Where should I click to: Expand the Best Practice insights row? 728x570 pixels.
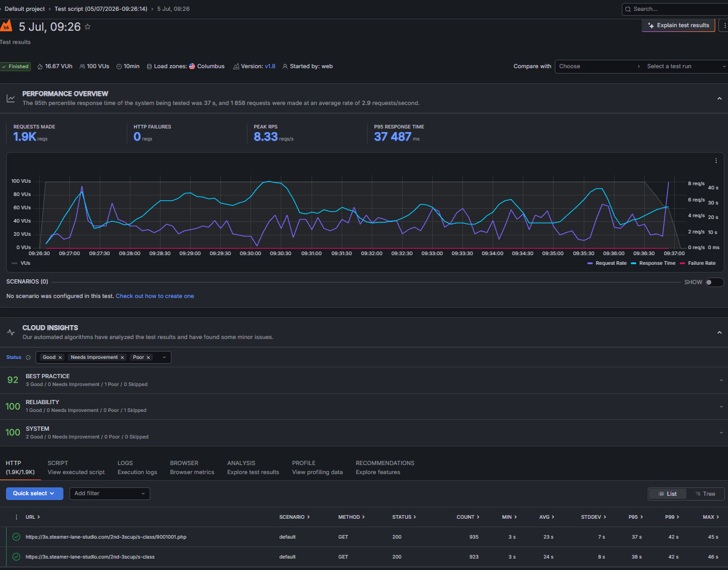[x=364, y=380]
